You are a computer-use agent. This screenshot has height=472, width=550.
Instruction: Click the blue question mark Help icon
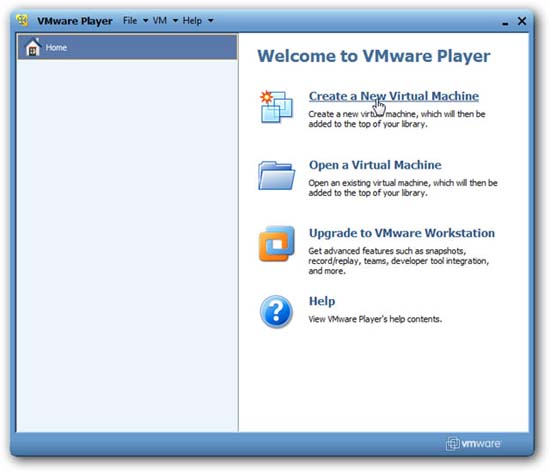(x=276, y=311)
